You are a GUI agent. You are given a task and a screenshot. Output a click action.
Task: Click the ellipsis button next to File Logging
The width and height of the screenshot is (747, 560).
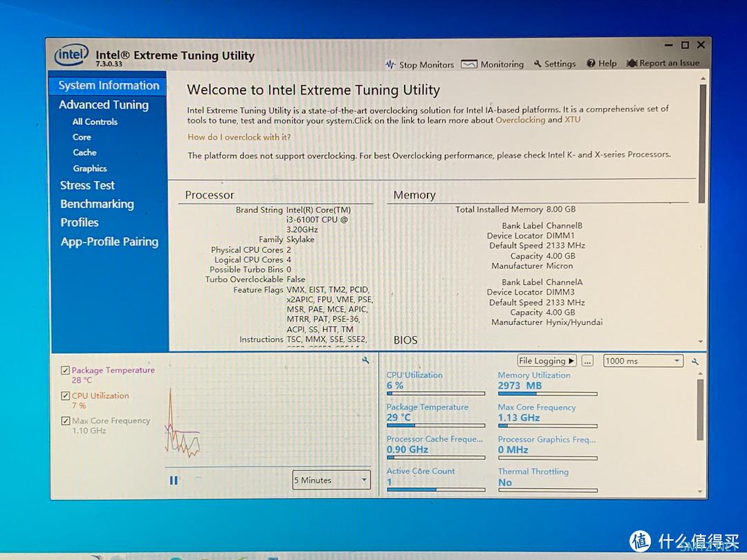click(x=587, y=362)
